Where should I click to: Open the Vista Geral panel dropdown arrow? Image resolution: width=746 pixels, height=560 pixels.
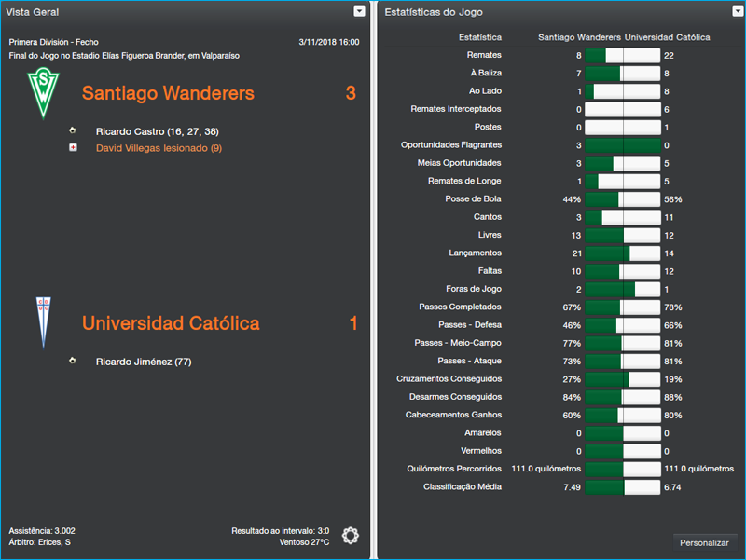pos(359,11)
